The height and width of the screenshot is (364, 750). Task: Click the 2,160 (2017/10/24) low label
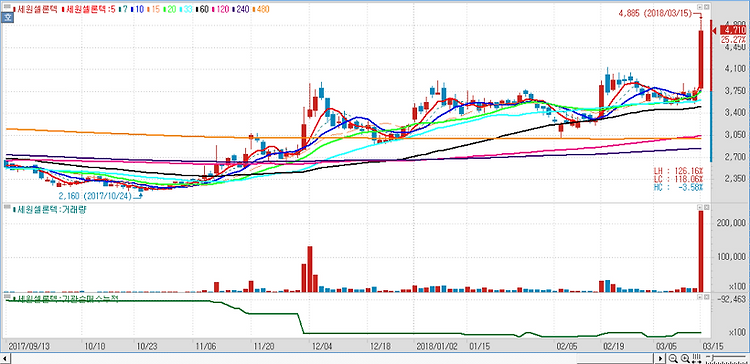[x=95, y=196]
